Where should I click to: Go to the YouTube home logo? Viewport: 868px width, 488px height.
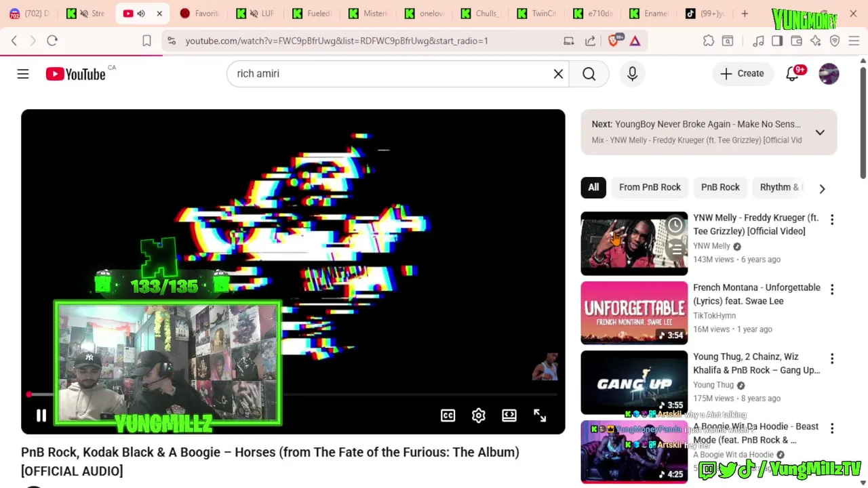pyautogui.click(x=76, y=74)
